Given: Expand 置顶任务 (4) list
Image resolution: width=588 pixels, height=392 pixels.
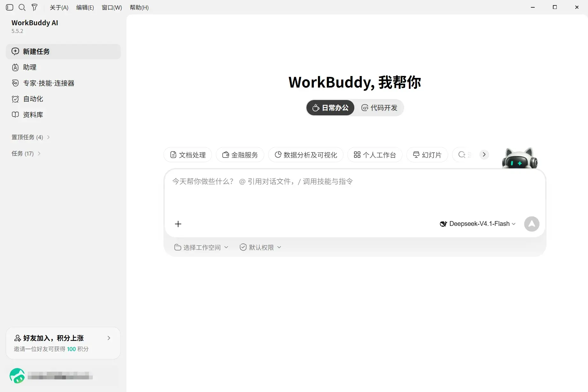Looking at the screenshot, I should [31, 137].
